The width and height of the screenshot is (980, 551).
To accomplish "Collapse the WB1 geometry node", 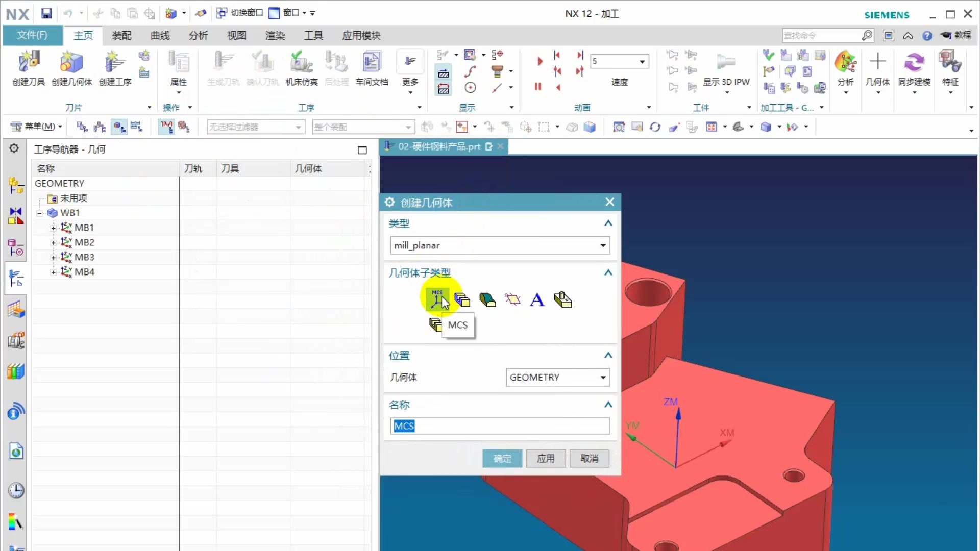I will [x=39, y=213].
